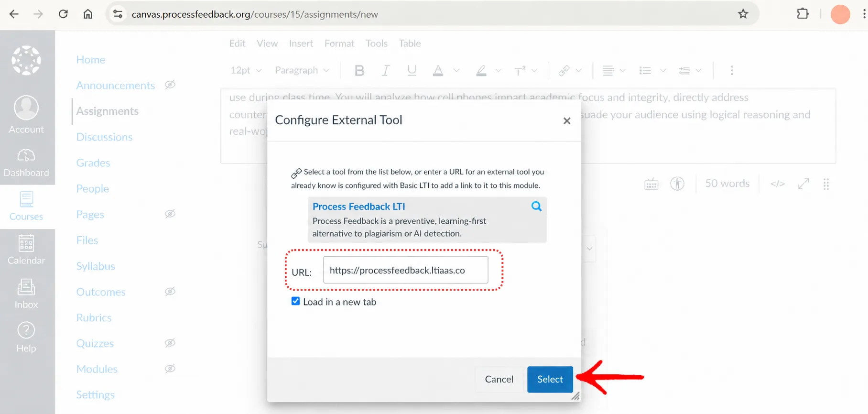The image size is (868, 414).
Task: Toggle Load in a new tab checkbox
Action: [x=295, y=301]
